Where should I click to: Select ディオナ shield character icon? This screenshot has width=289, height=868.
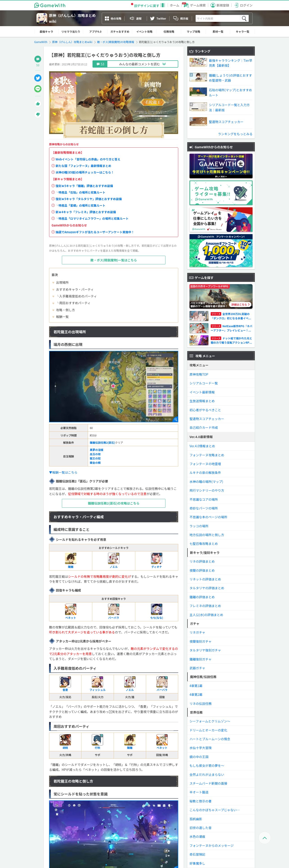click(156, 558)
